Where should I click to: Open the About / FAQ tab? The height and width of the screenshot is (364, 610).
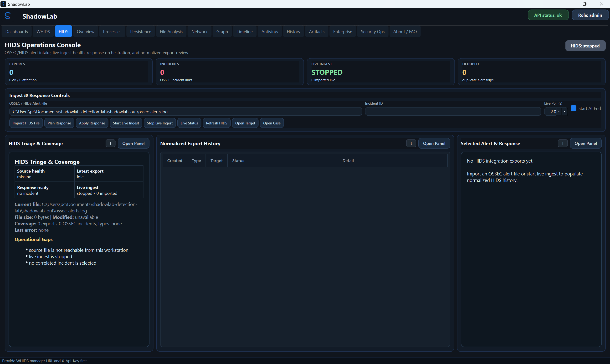pos(405,31)
